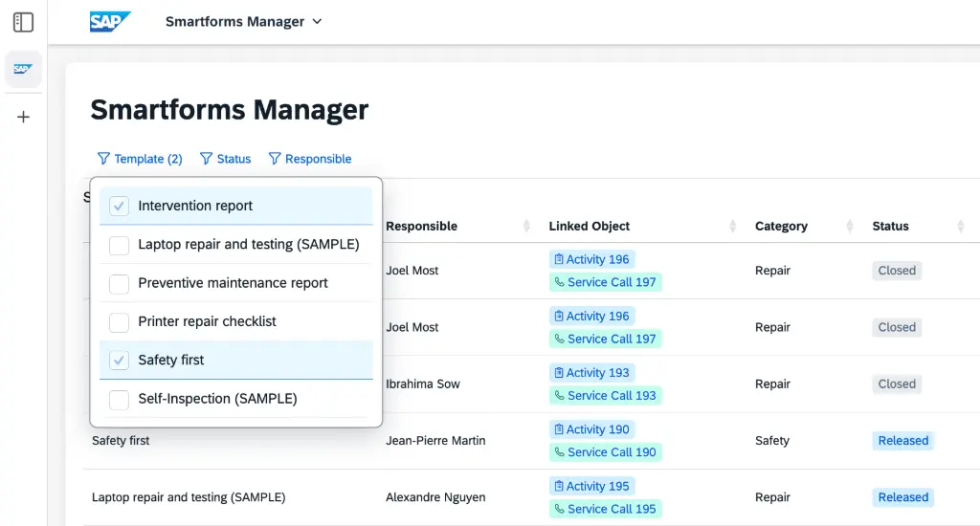Viewport: 980px width, 526px height.
Task: Open Activity 196 link in second Joel Most row
Action: click(591, 317)
